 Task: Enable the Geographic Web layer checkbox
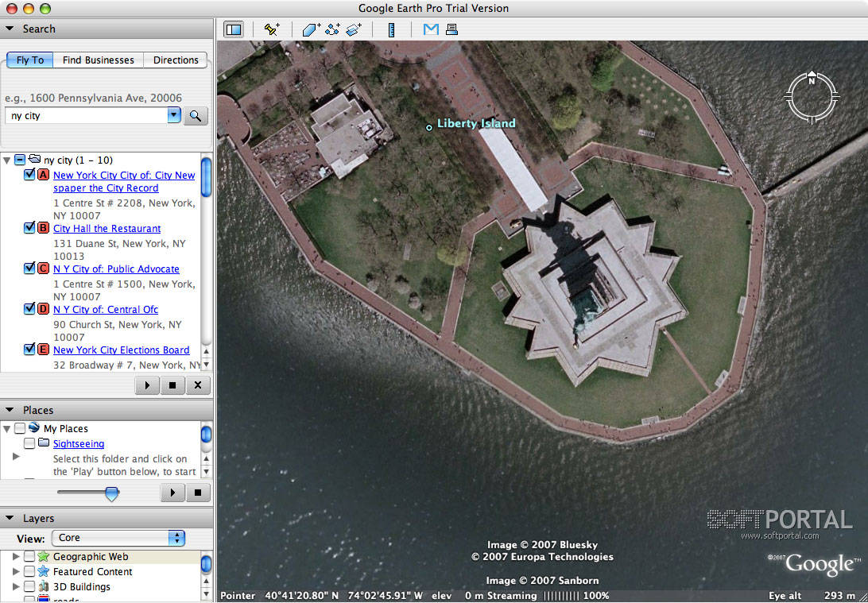click(29, 557)
